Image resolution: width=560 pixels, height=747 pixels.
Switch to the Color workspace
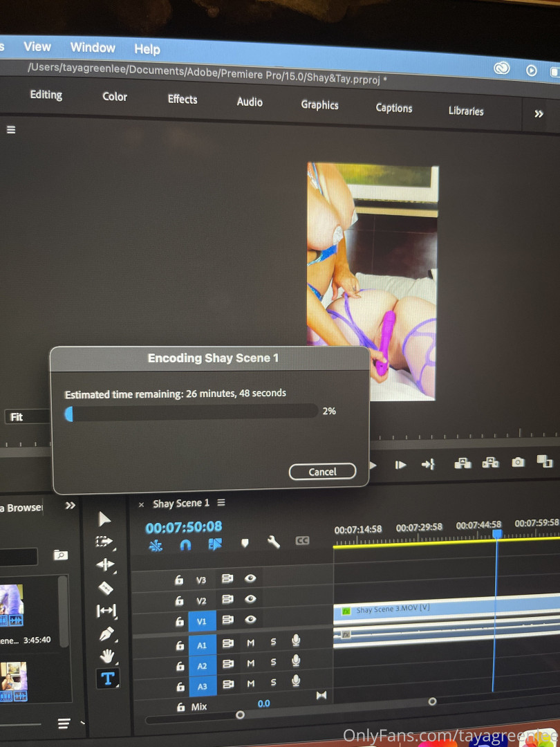(x=115, y=97)
